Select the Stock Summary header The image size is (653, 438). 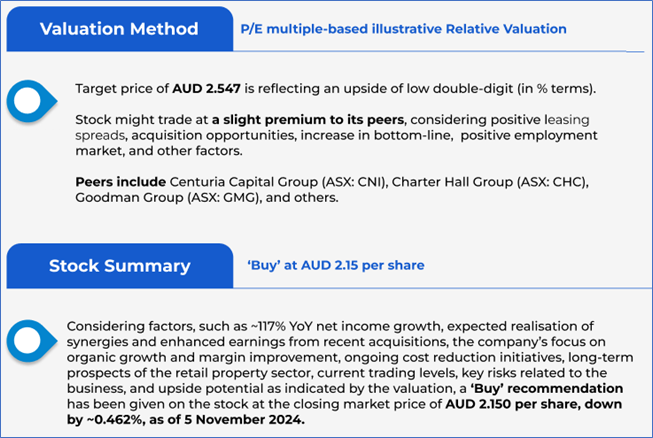[x=119, y=266]
